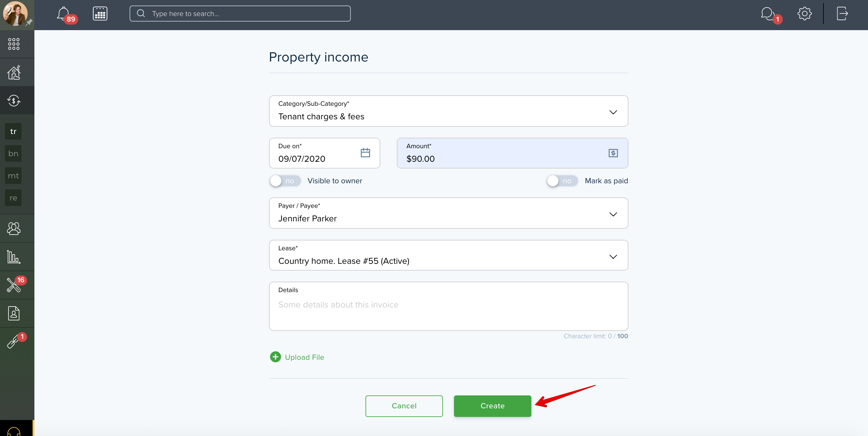Open the properties house icon
Screen dimensions: 868x436
coord(14,72)
